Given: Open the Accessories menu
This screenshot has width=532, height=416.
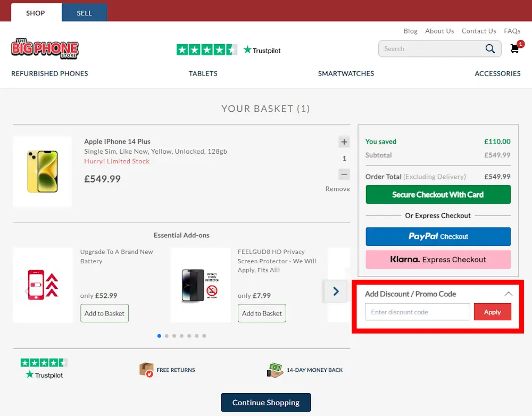Looking at the screenshot, I should pos(497,73).
